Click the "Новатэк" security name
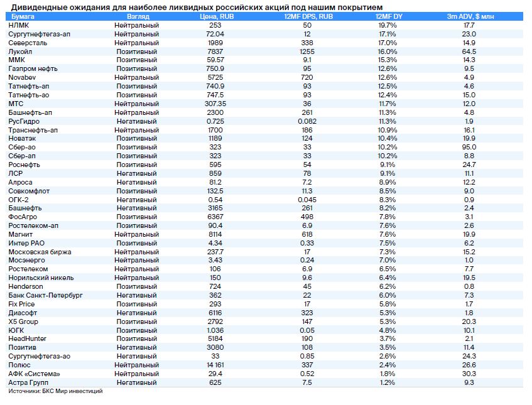Viewport: 532px width, 405px height. 22,139
